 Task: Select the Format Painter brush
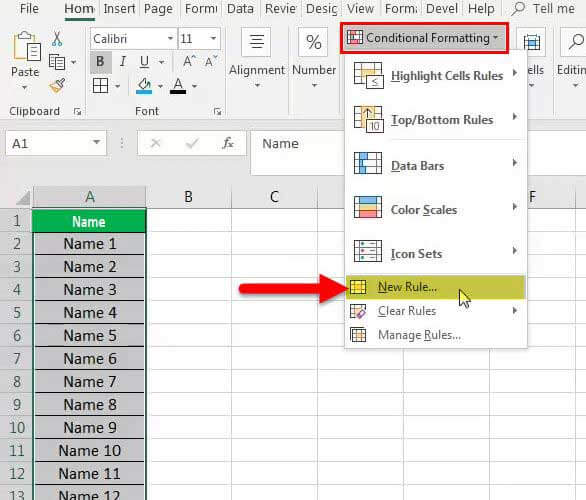coord(57,86)
